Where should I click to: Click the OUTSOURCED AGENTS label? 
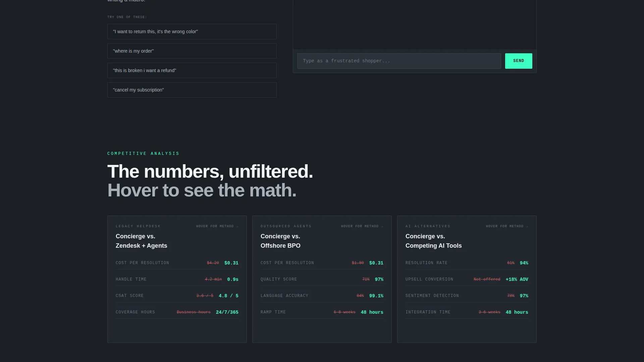[x=286, y=226]
